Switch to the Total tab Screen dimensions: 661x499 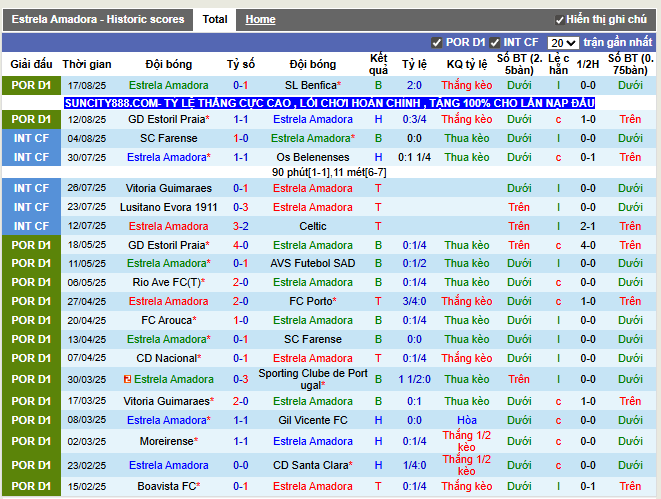click(x=215, y=19)
